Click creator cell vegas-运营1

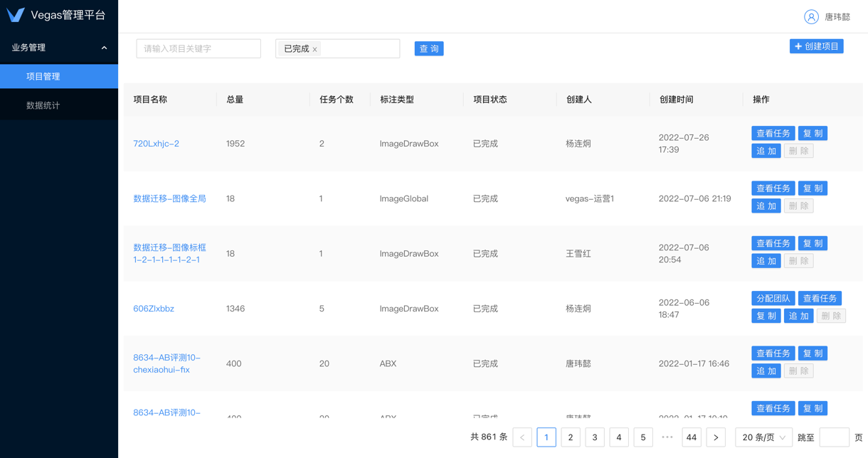590,198
